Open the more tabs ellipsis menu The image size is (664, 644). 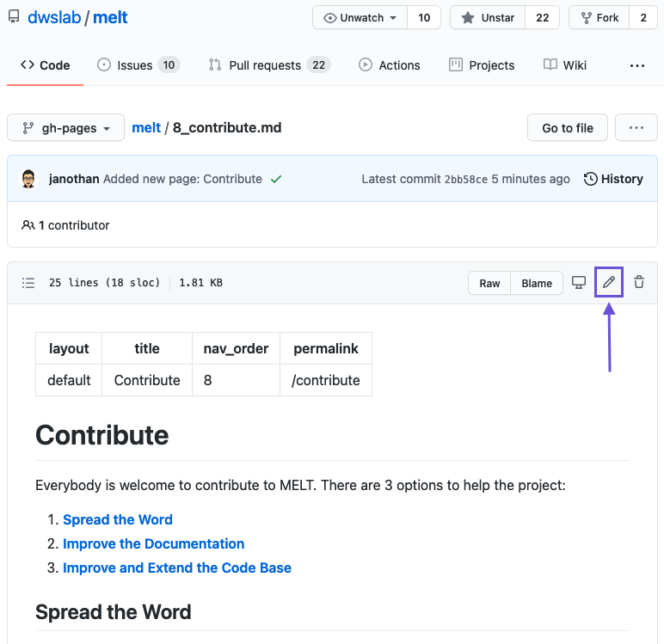pos(636,65)
